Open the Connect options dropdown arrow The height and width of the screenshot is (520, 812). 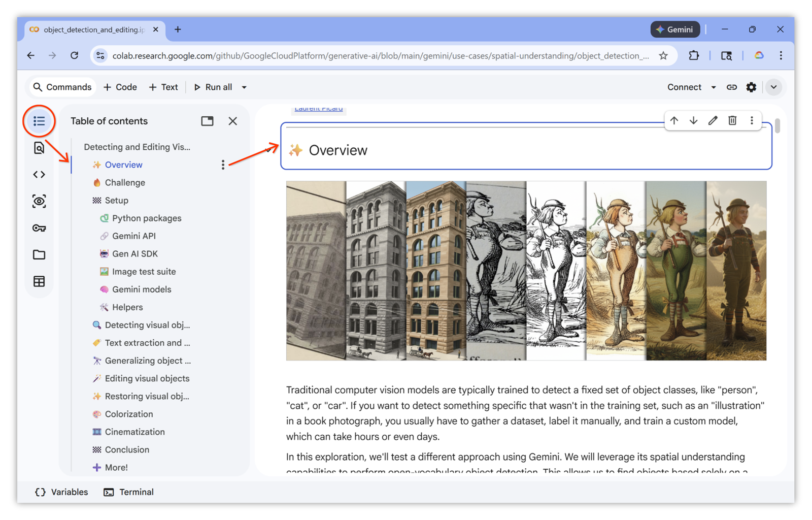(714, 87)
